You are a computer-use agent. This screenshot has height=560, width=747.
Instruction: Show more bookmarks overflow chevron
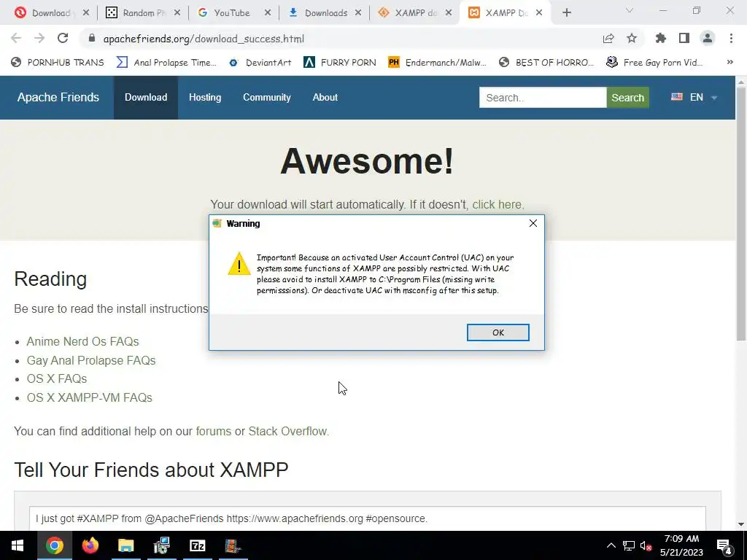pos(729,62)
